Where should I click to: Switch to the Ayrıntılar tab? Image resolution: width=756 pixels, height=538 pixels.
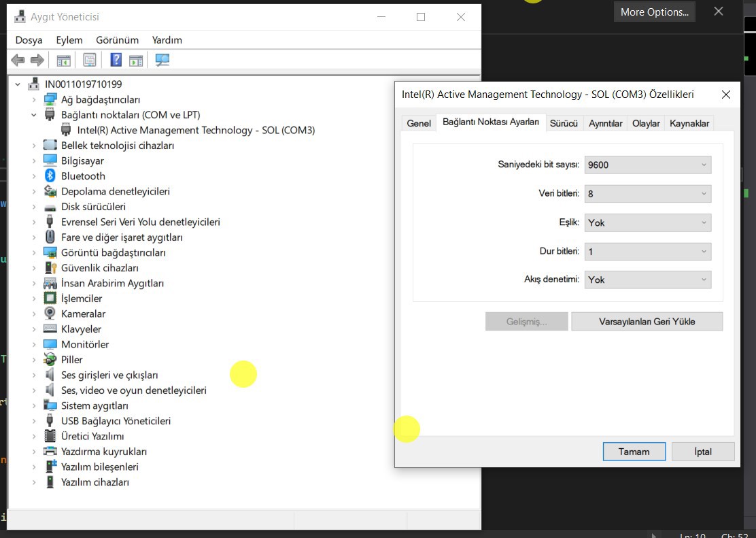pyautogui.click(x=606, y=123)
